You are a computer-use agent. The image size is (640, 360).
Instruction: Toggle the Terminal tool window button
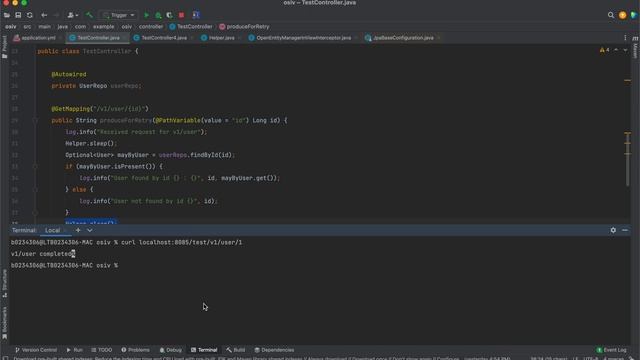(x=204, y=350)
